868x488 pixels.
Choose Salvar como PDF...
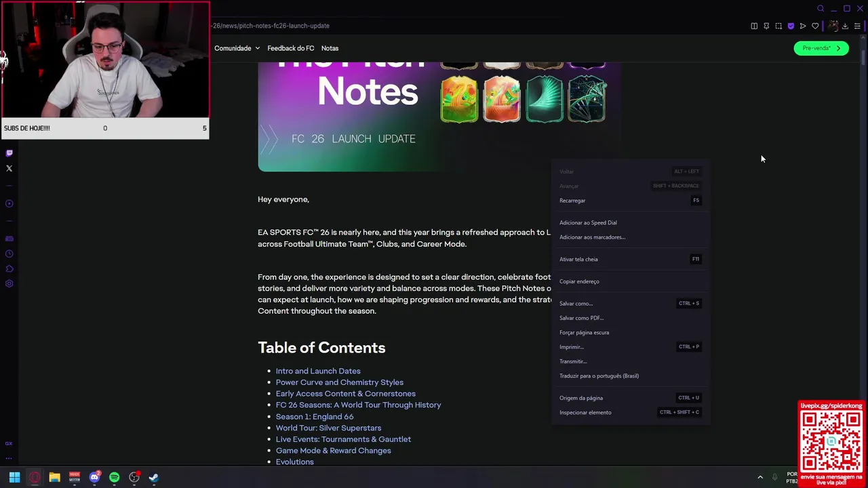(x=631, y=318)
